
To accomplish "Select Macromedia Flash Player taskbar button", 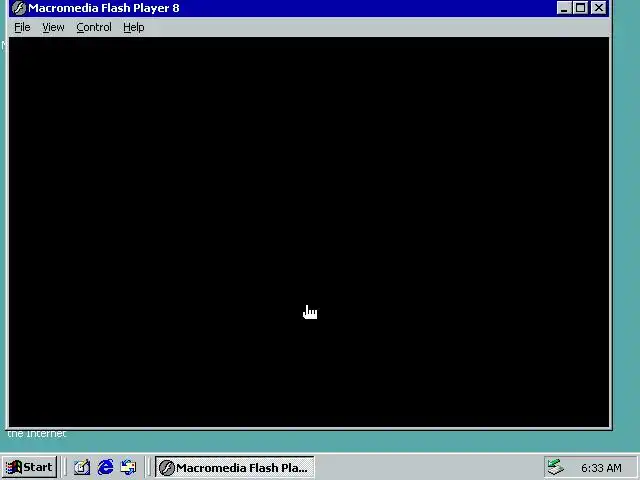I will pyautogui.click(x=235, y=467).
